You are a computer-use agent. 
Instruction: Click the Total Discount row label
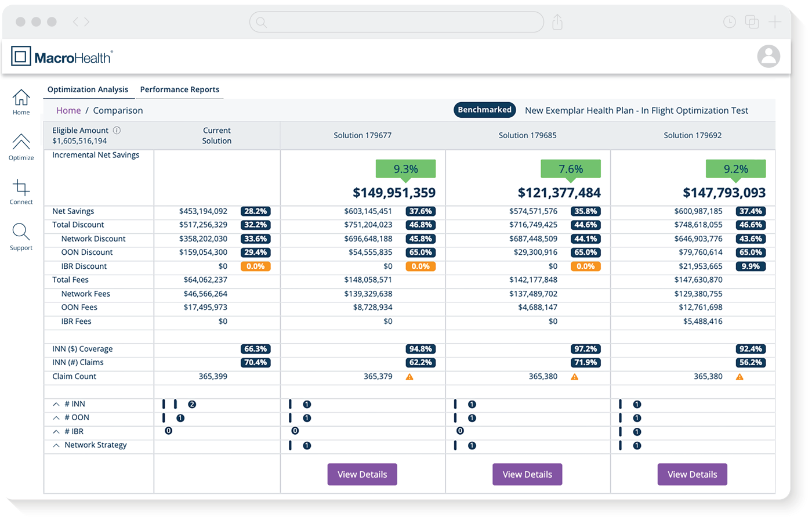click(x=78, y=225)
